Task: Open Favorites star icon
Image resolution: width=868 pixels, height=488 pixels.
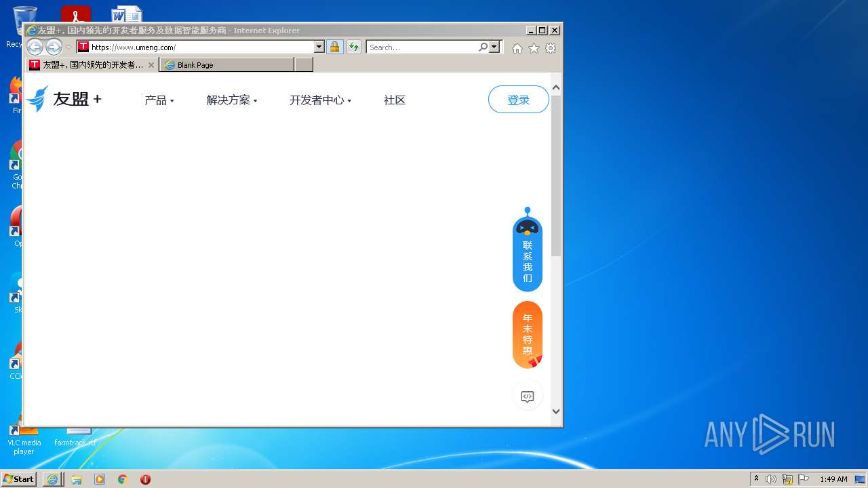Action: coord(534,48)
